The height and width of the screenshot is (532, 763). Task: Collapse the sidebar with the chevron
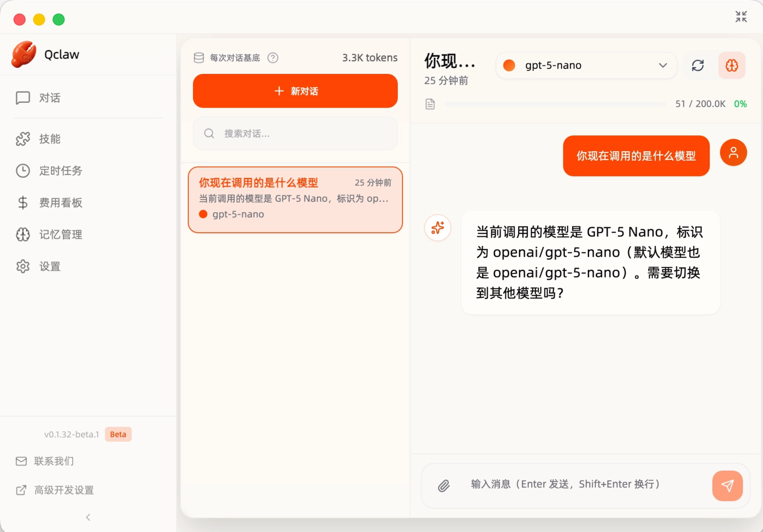pyautogui.click(x=88, y=517)
